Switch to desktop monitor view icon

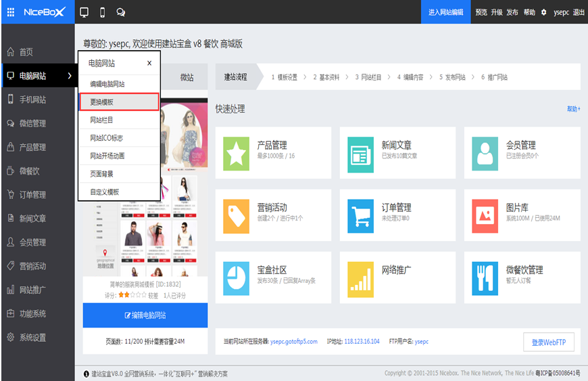point(84,12)
